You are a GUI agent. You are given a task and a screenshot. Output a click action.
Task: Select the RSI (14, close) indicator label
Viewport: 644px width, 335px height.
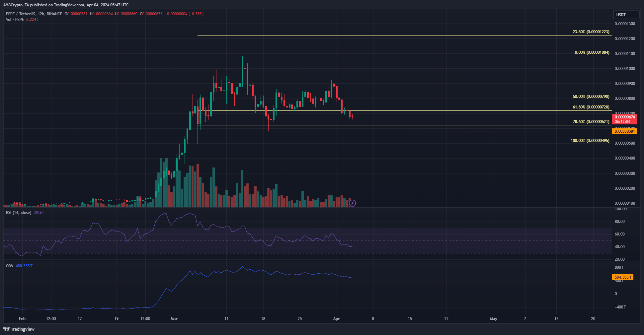pyautogui.click(x=19, y=213)
